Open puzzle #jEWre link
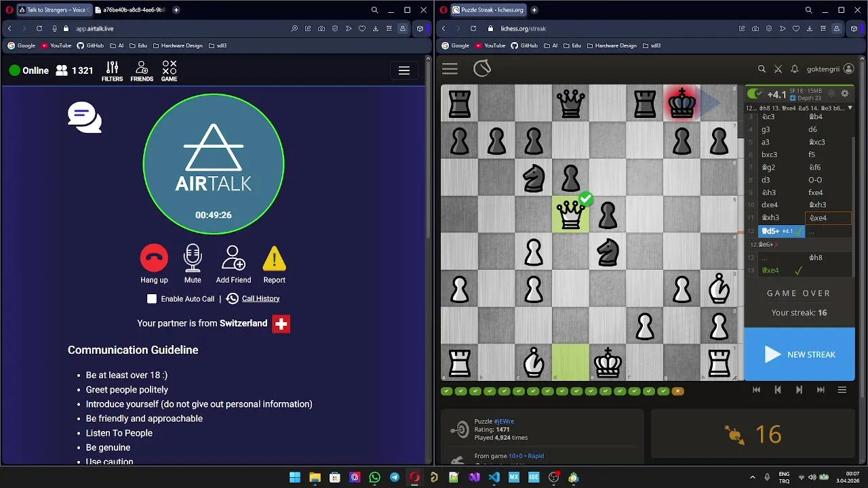Image resolution: width=868 pixels, height=488 pixels. [x=504, y=422]
